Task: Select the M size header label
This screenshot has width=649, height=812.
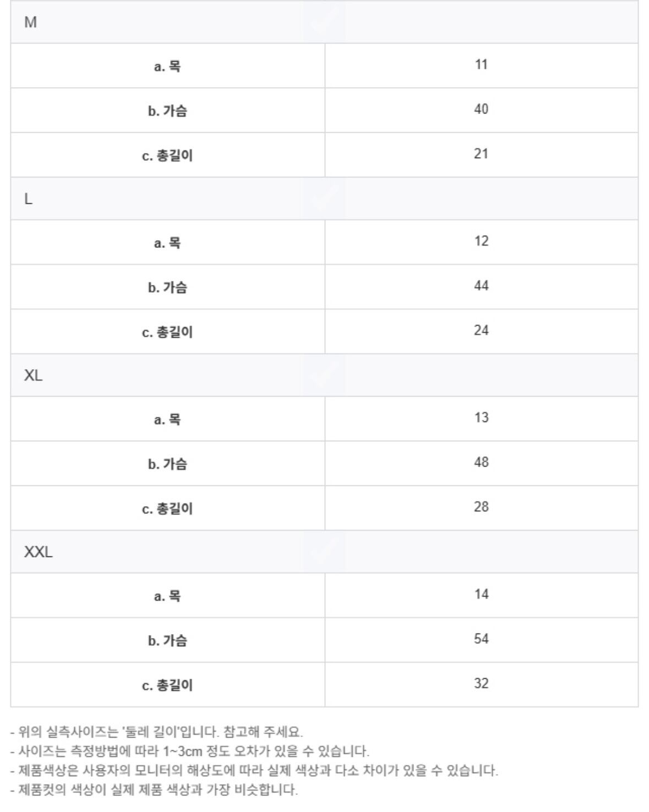Action: [x=31, y=23]
